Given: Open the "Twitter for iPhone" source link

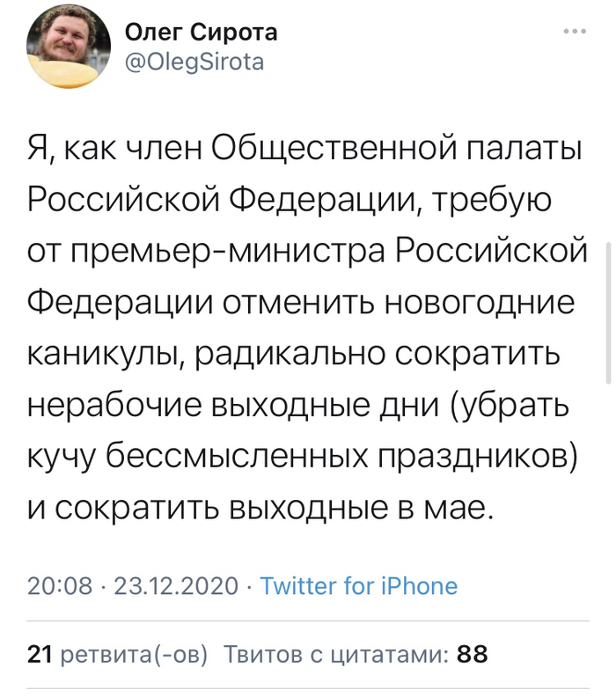Looking at the screenshot, I should pyautogui.click(x=359, y=586).
